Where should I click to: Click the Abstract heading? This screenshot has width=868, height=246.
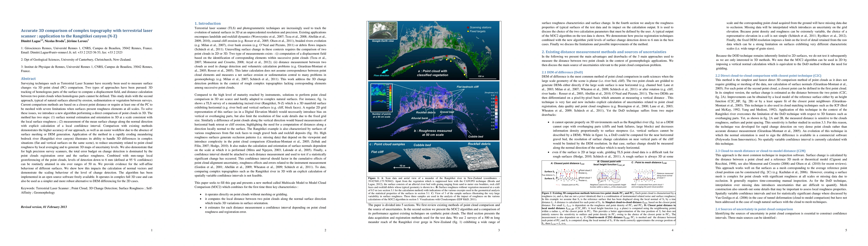click(x=28, y=79)
